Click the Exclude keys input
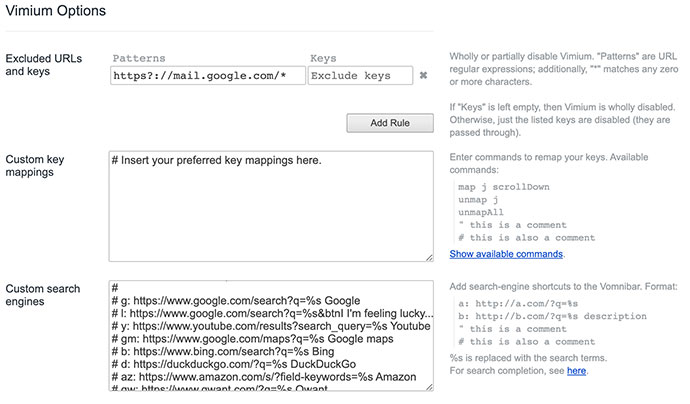The image size is (690, 404). (360, 75)
